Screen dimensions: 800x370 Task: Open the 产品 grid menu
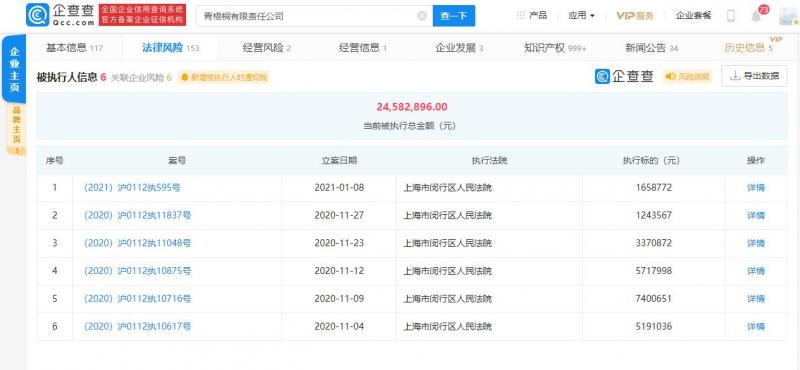(x=532, y=15)
